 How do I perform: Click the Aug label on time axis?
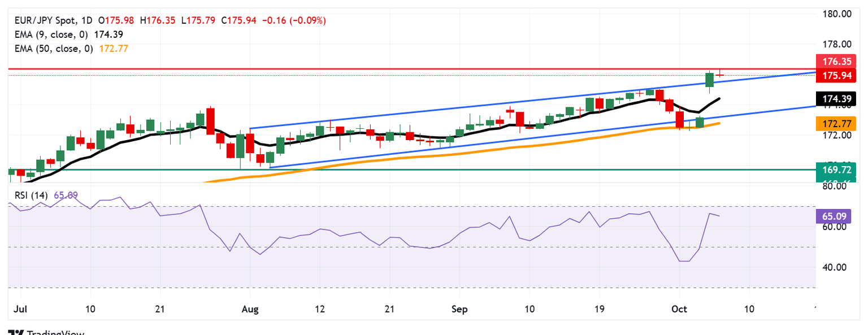(x=249, y=310)
